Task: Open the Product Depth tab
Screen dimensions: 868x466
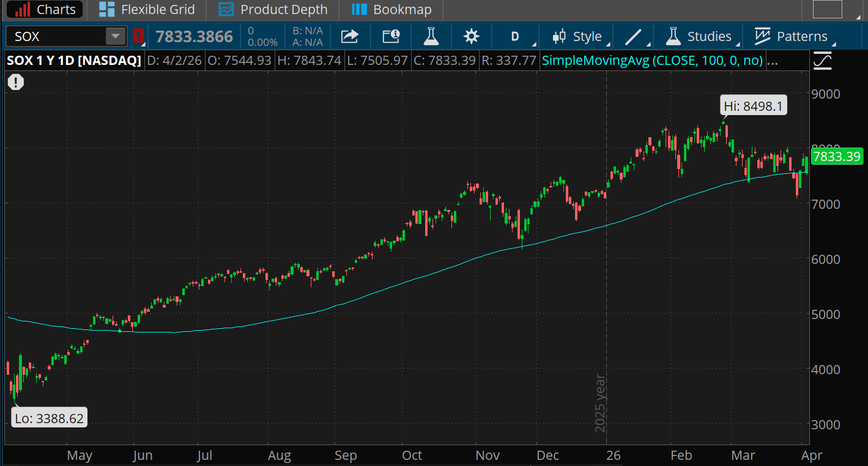Action: [x=273, y=10]
